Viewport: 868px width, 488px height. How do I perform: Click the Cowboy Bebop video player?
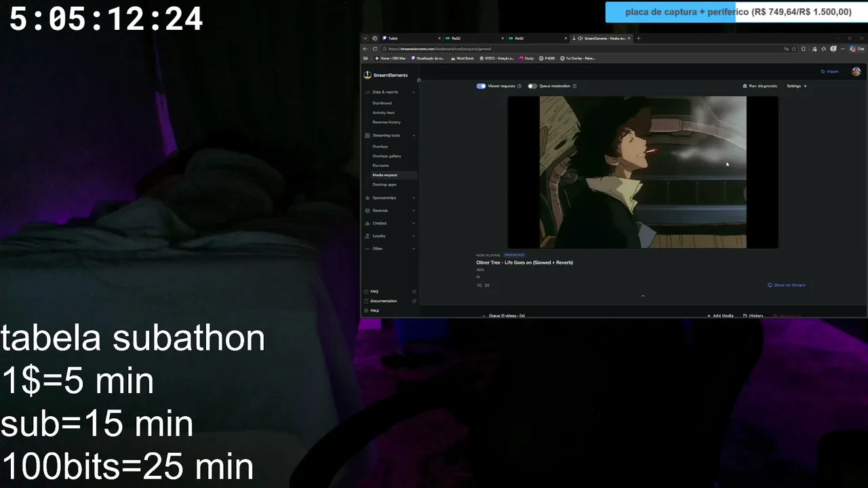point(643,172)
